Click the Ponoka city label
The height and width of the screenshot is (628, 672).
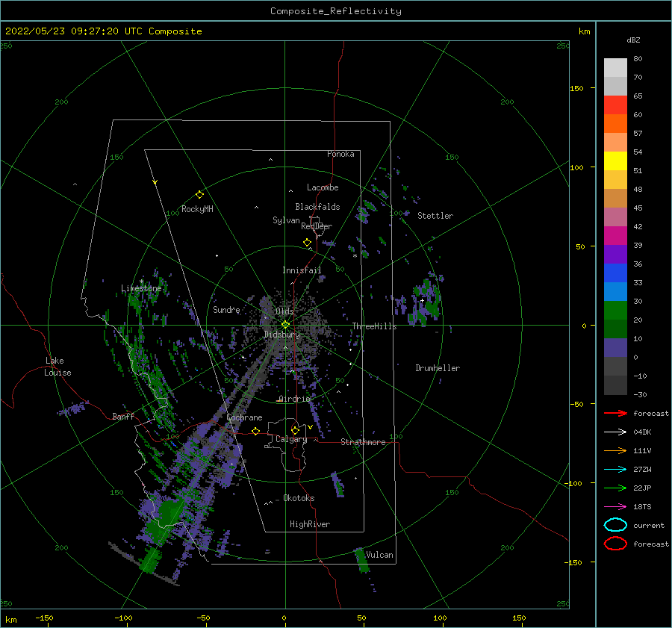pos(340,154)
